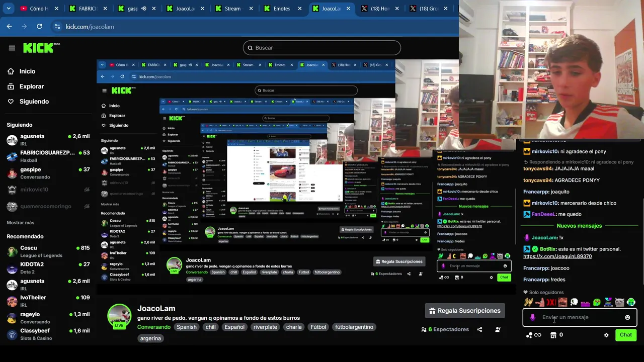Screen dimensions: 644x362
Task: Click the Inicio navigation label
Action: [x=27, y=71]
